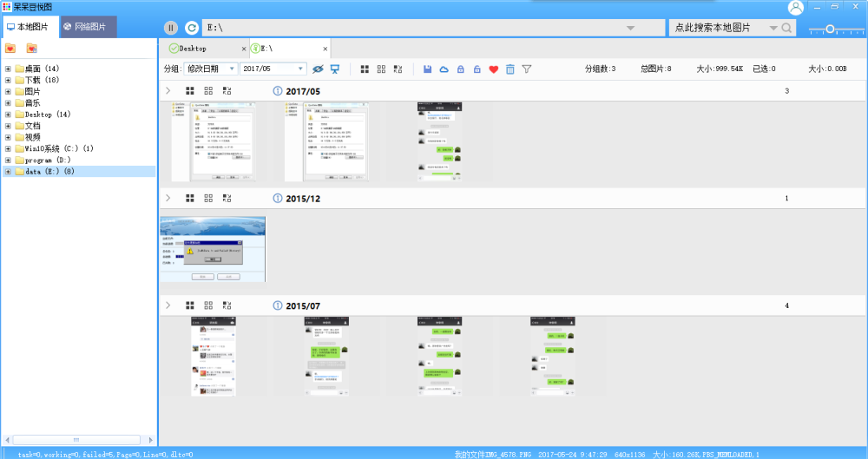Select the Desktop (14) folder in tree
The width and height of the screenshot is (868, 459).
[47, 115]
